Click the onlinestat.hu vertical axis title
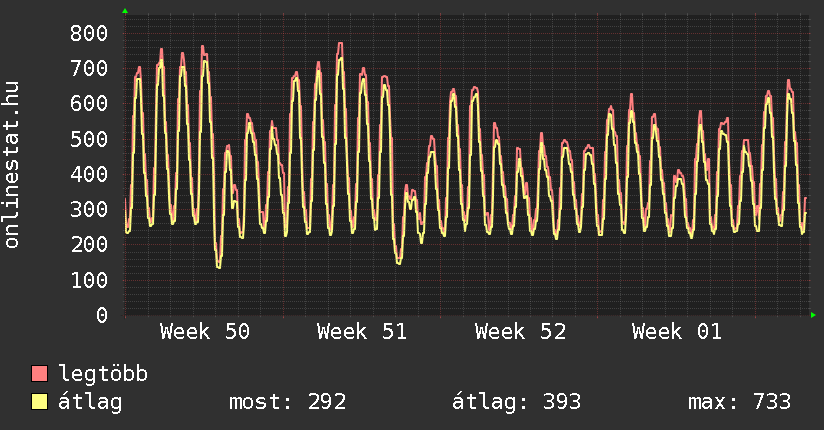The image size is (824, 430). pos(13,165)
